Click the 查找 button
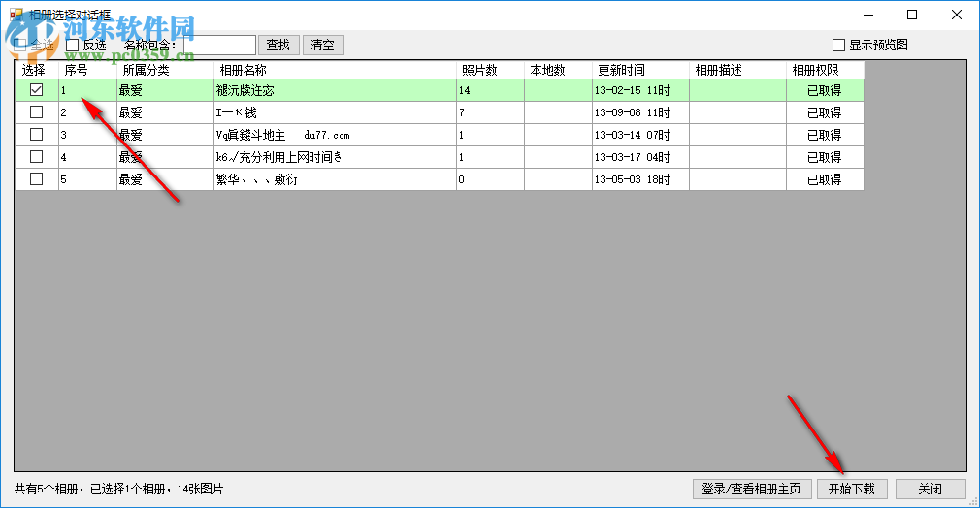The width and height of the screenshot is (980, 508). tap(278, 45)
